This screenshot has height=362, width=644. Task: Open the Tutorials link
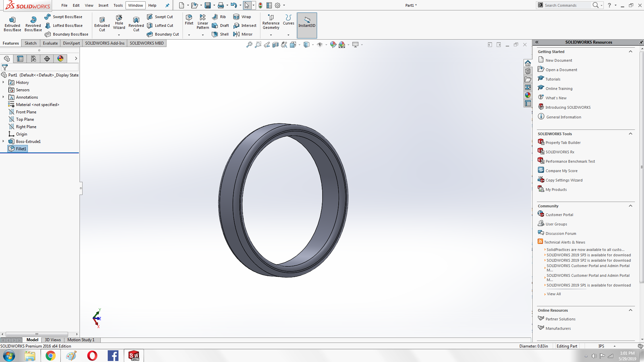(553, 79)
